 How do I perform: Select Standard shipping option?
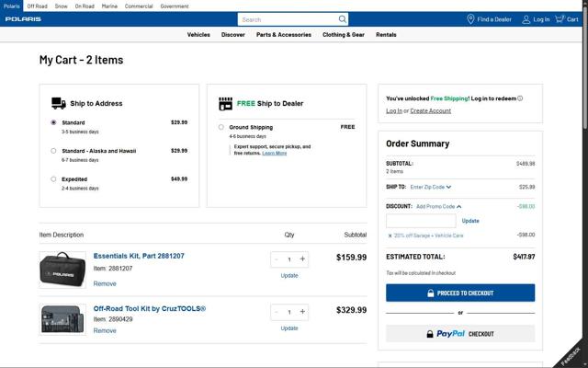53,122
